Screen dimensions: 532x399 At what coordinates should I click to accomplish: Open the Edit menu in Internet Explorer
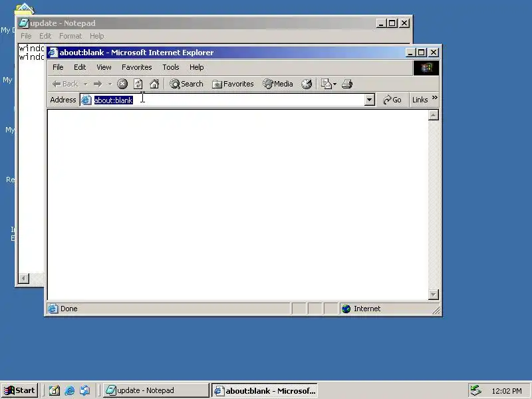(80, 67)
